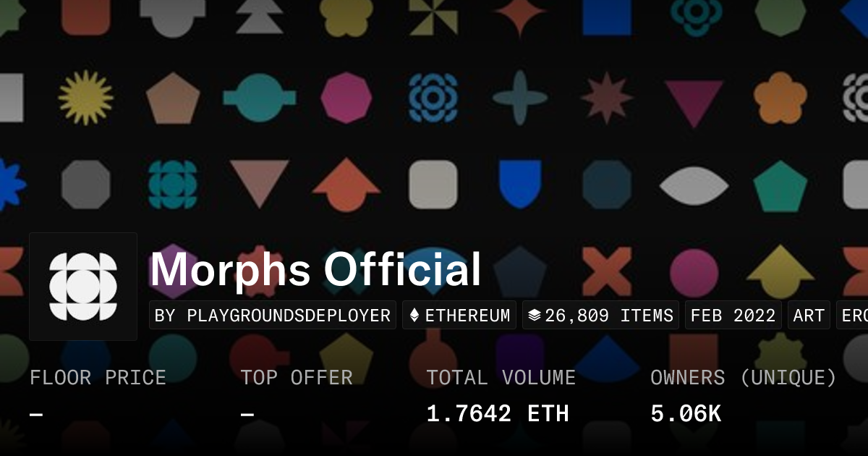
Task: Select the orange flower shape
Action: pyautogui.click(x=780, y=98)
